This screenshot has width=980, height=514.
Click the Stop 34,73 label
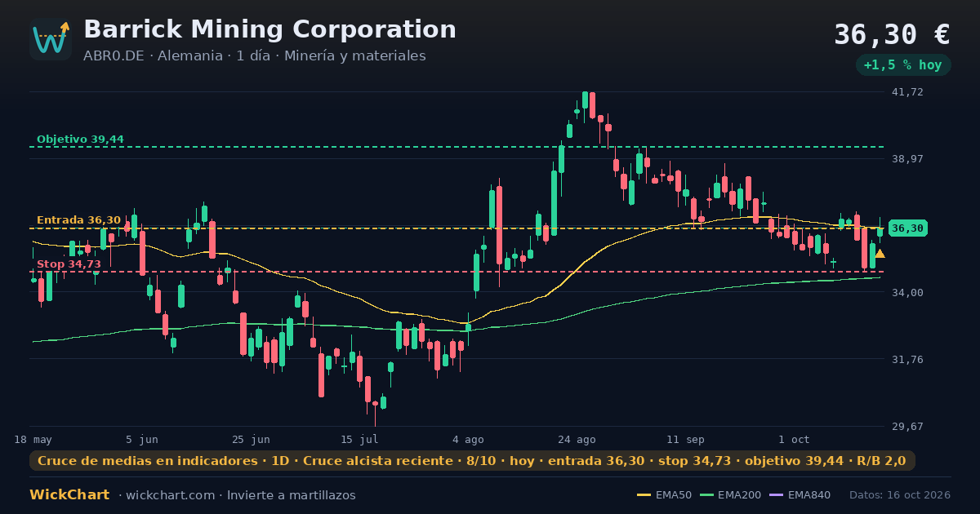[x=69, y=264]
